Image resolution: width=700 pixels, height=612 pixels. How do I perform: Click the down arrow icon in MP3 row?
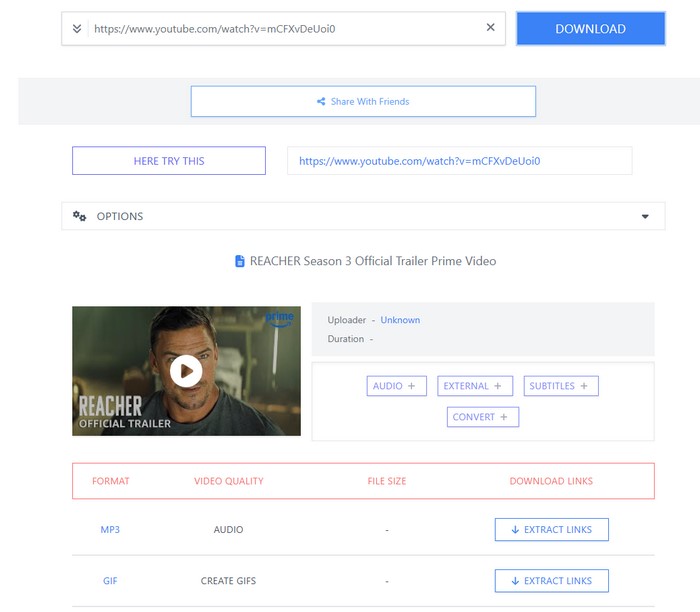click(x=515, y=529)
